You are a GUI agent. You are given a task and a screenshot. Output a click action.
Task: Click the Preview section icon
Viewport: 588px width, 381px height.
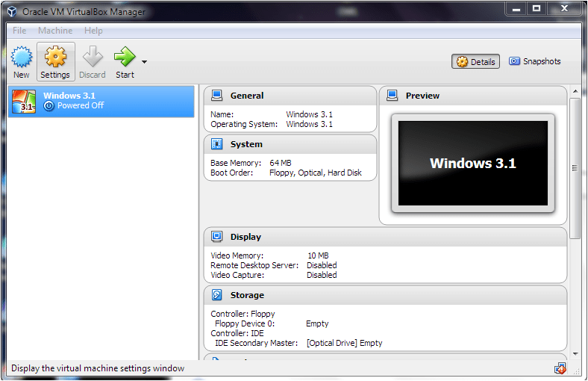pyautogui.click(x=392, y=96)
